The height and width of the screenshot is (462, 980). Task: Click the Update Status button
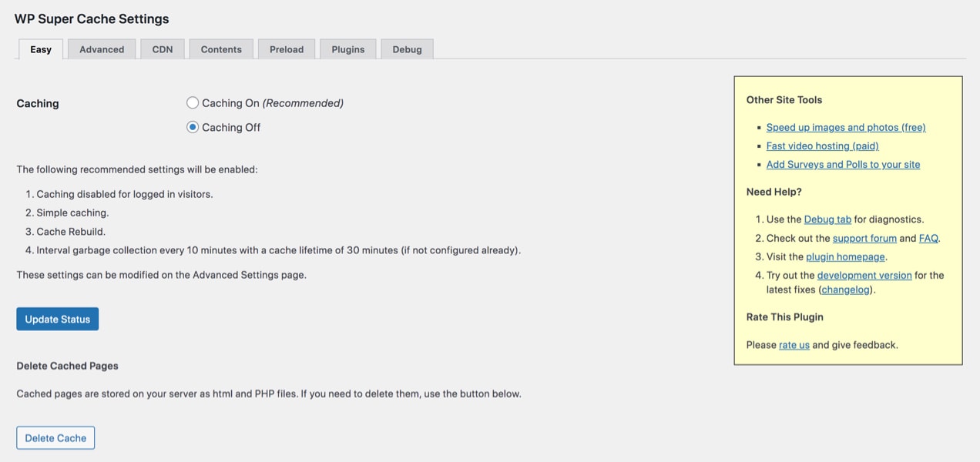coord(58,319)
